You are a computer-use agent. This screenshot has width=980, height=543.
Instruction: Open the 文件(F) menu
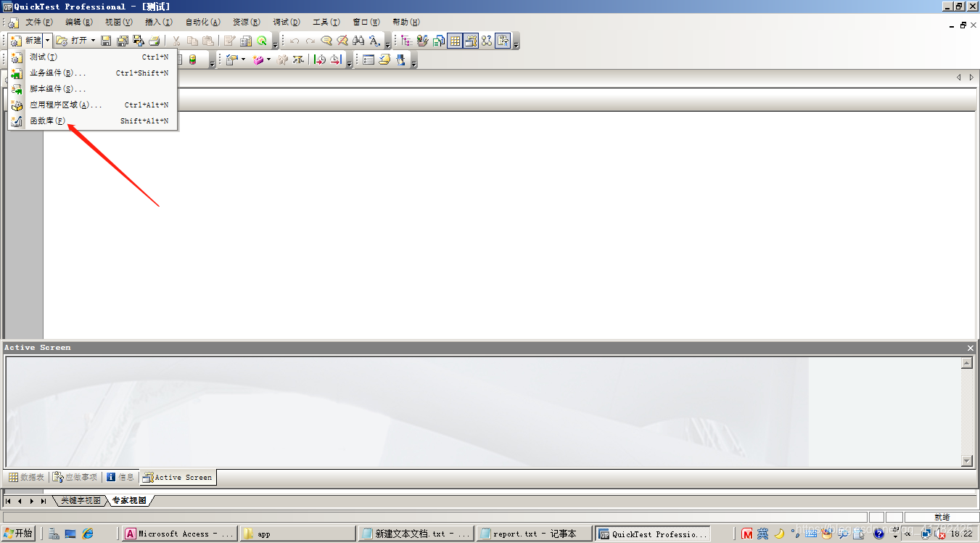39,22
